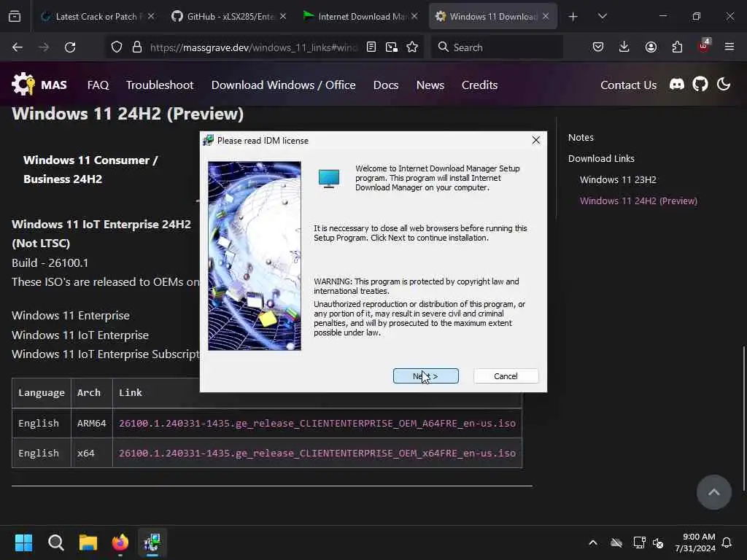View site security lock info
The height and width of the screenshot is (560, 747).
click(137, 47)
